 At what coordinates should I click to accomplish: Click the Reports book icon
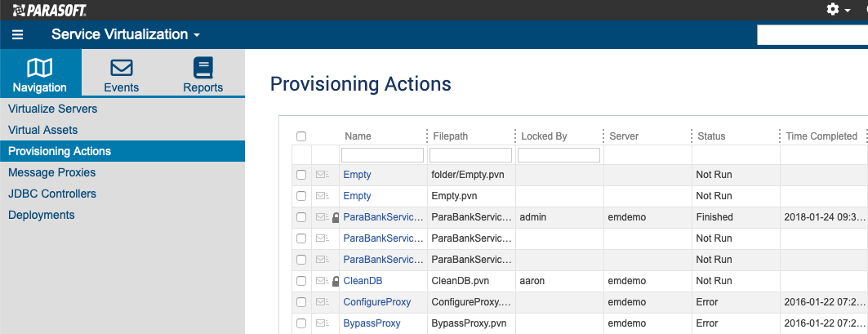[203, 68]
